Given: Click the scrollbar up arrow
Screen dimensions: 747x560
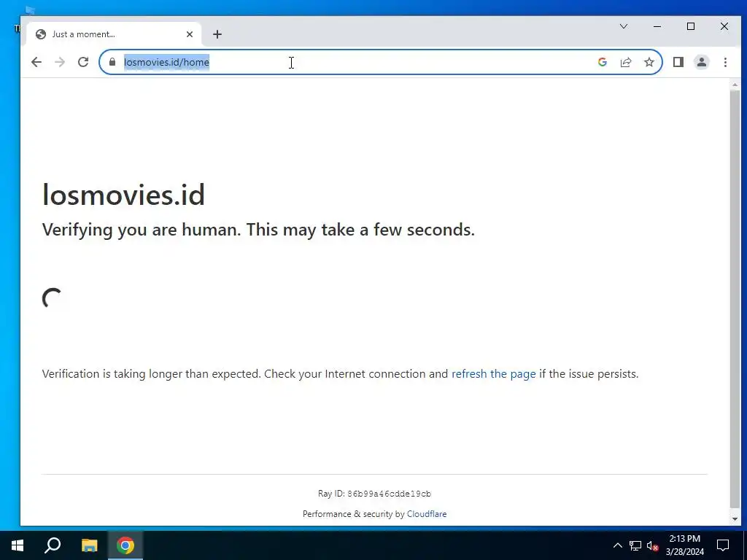Looking at the screenshot, I should click(735, 85).
